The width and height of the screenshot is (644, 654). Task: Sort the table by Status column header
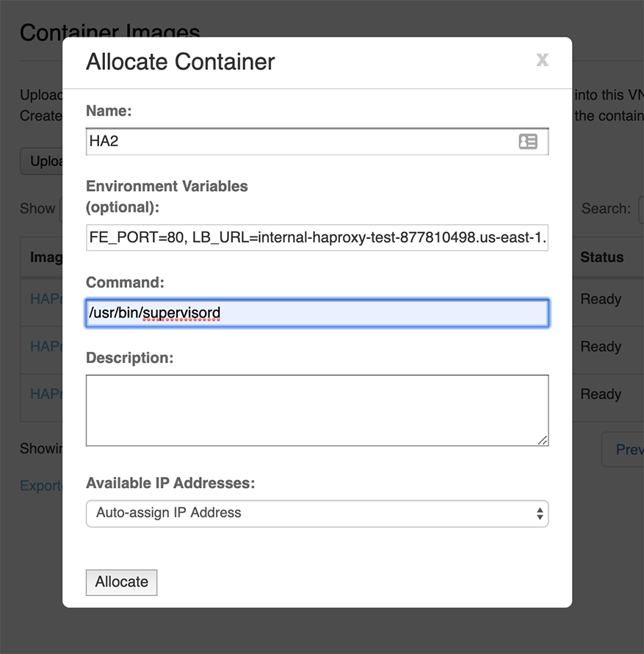[x=601, y=258]
